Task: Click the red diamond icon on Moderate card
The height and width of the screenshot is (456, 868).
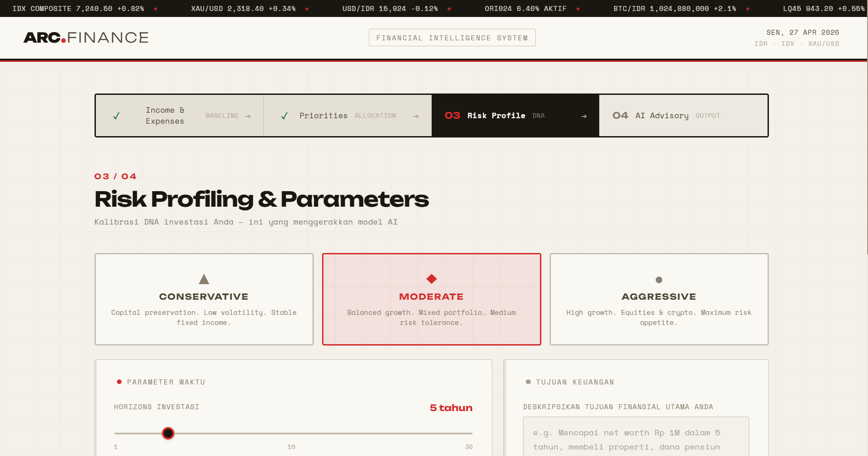Action: (x=431, y=278)
